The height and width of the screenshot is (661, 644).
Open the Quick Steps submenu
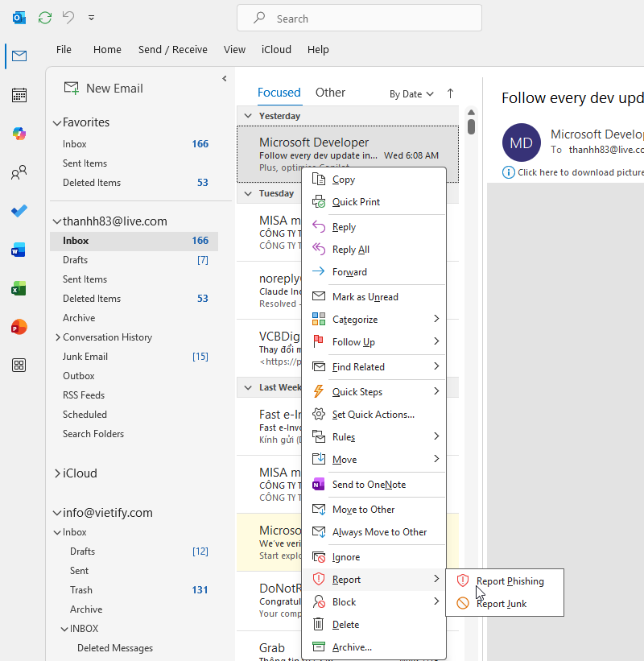click(374, 391)
